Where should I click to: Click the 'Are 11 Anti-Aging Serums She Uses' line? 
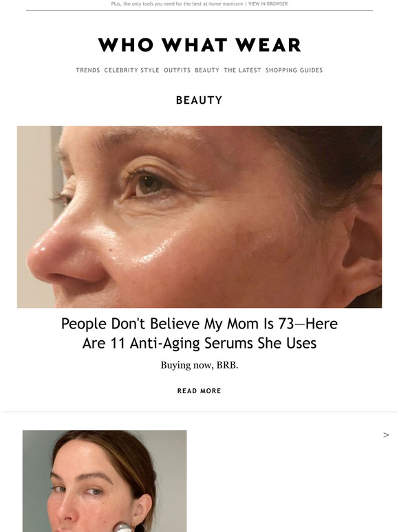(199, 343)
